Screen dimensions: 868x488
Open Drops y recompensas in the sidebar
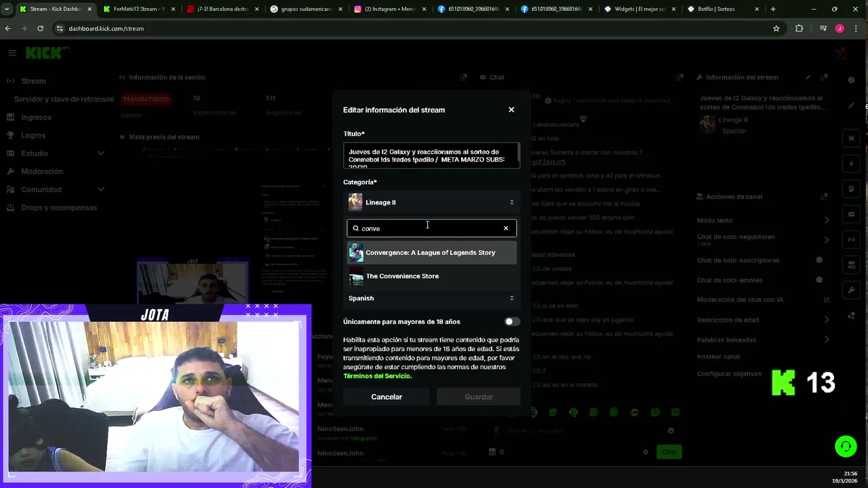(59, 208)
